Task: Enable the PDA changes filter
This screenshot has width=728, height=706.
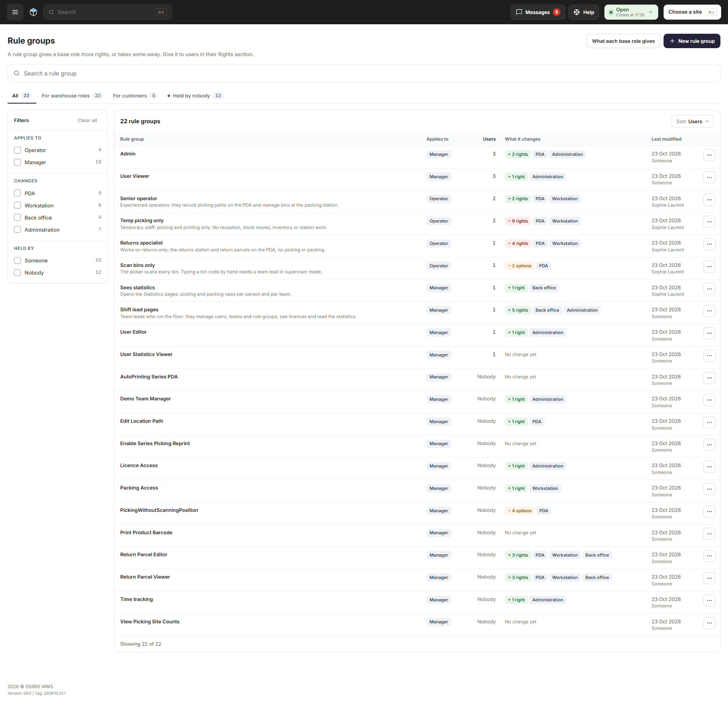Action: (x=17, y=193)
